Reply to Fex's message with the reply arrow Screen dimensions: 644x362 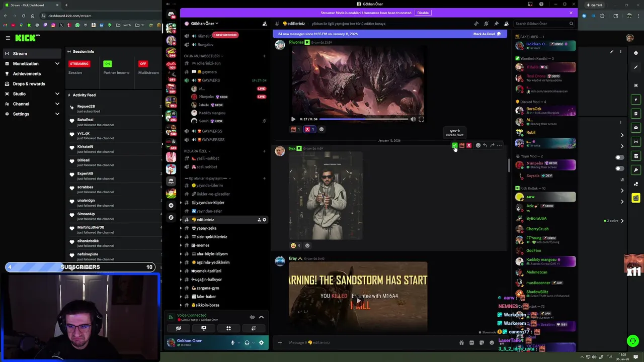(485, 145)
